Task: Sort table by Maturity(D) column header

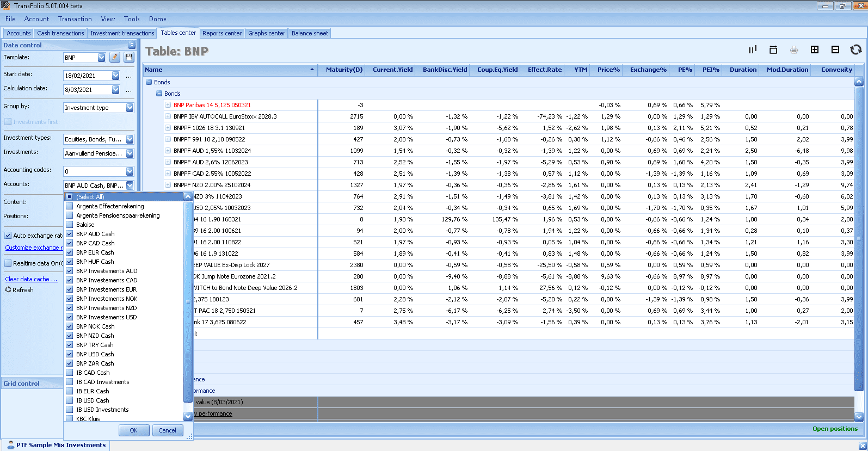Action: tap(343, 70)
